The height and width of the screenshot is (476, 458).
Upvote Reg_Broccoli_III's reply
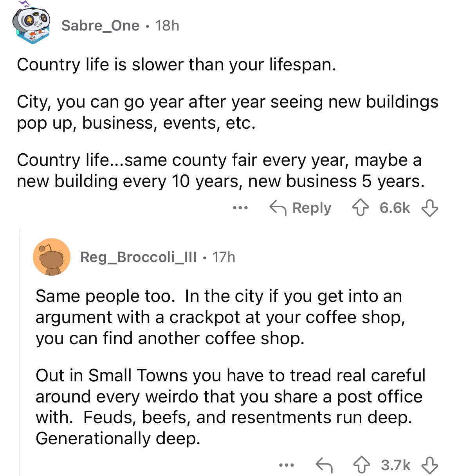click(362, 465)
